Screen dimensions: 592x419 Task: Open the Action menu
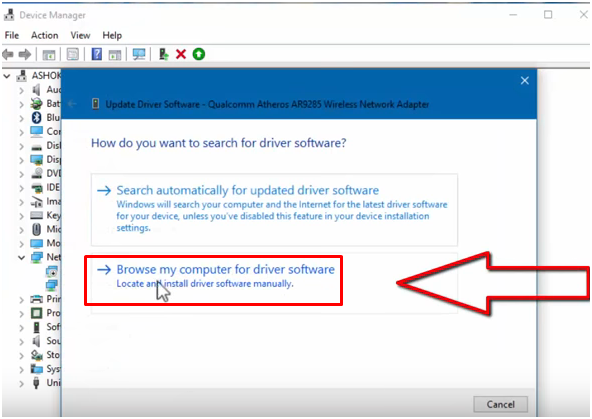45,35
